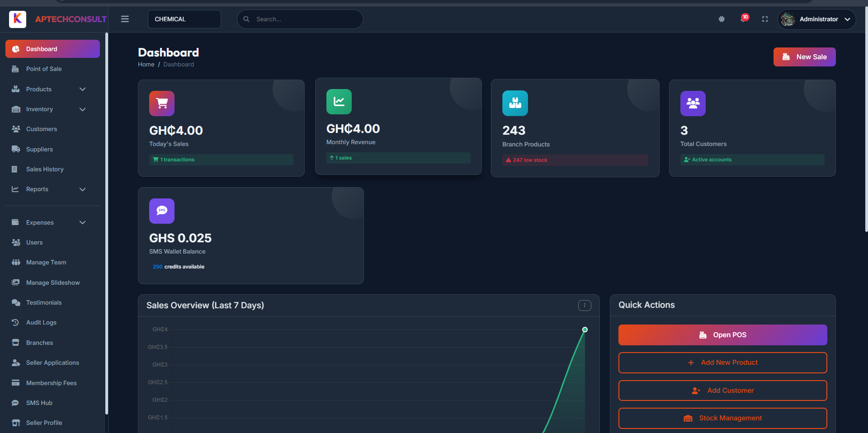The image size is (868, 433).
Task: Expand the Reports submenu chevron
Action: (x=82, y=189)
